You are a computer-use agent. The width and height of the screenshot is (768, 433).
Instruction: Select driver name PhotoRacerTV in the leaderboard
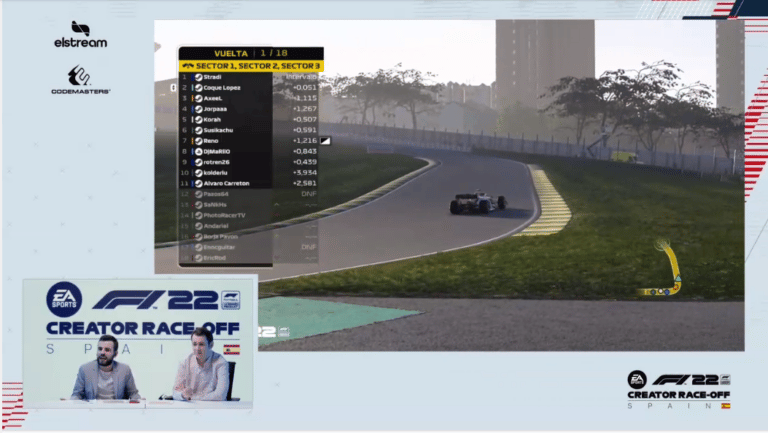pos(224,216)
